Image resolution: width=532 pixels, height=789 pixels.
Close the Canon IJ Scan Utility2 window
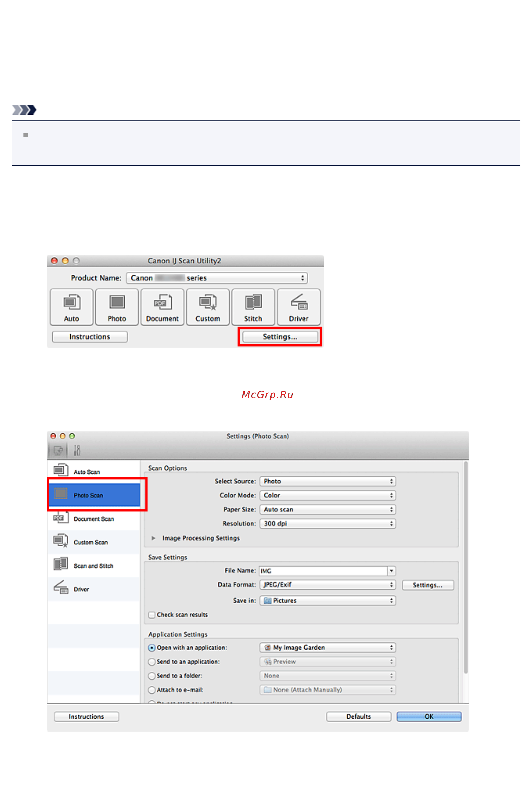[x=54, y=260]
